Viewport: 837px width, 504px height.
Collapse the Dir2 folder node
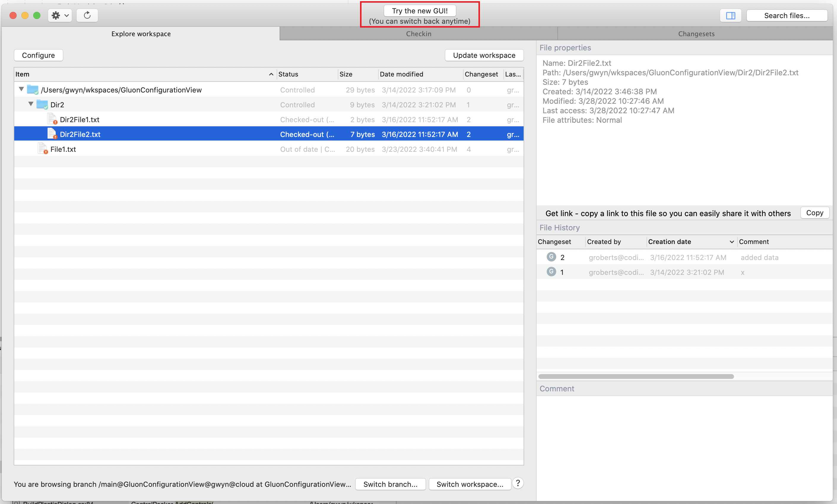pos(30,104)
